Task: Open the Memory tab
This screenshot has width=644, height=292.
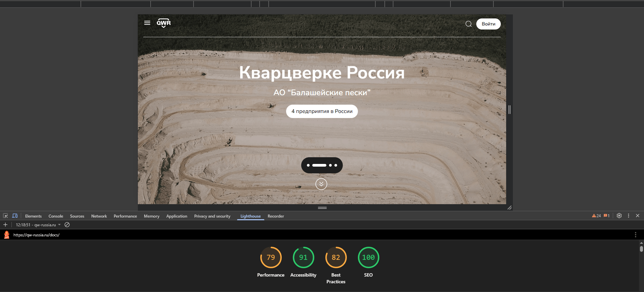Action: (152, 216)
